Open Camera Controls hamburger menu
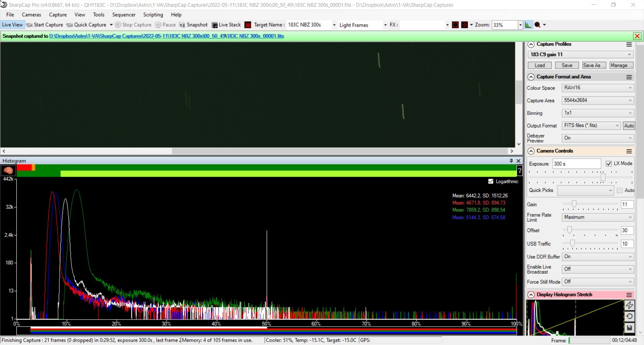Image resolution: width=644 pixels, height=345 pixels. click(629, 151)
